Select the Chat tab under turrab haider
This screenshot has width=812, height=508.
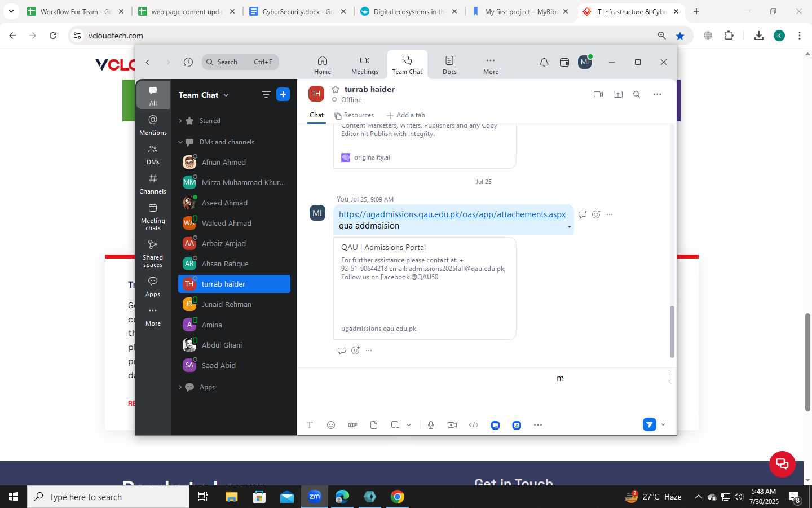point(316,115)
